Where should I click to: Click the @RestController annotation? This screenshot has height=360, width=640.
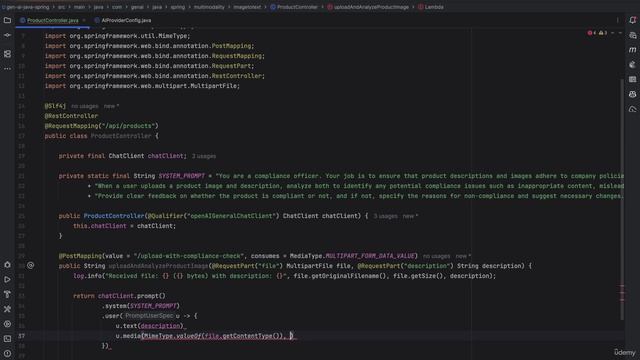click(x=71, y=116)
